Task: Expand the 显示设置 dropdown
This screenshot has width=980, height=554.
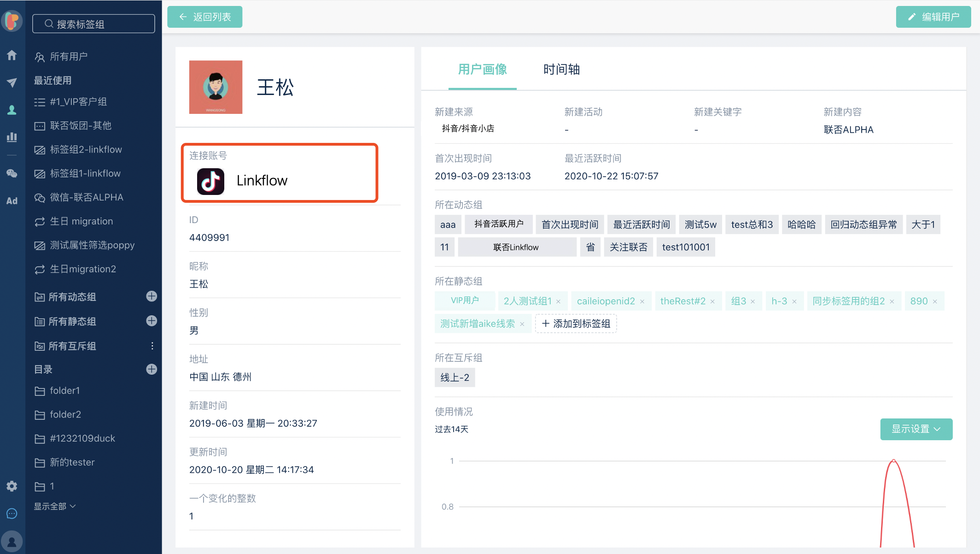Action: pyautogui.click(x=916, y=429)
